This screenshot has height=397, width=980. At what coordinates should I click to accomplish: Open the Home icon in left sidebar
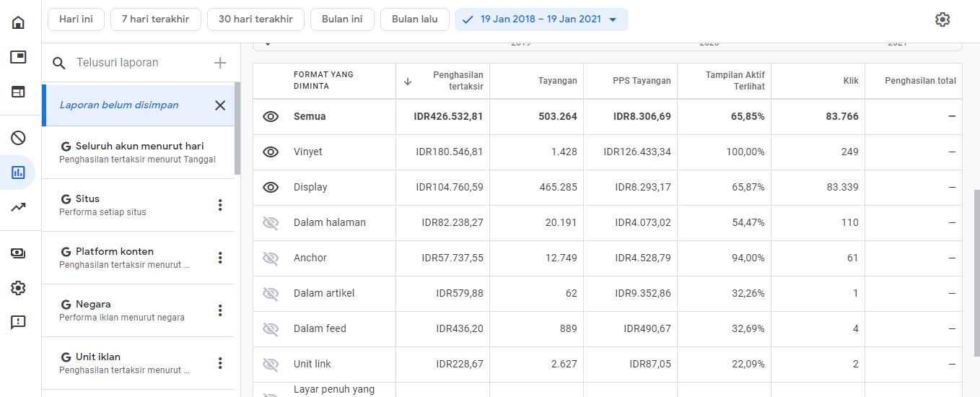pyautogui.click(x=18, y=22)
